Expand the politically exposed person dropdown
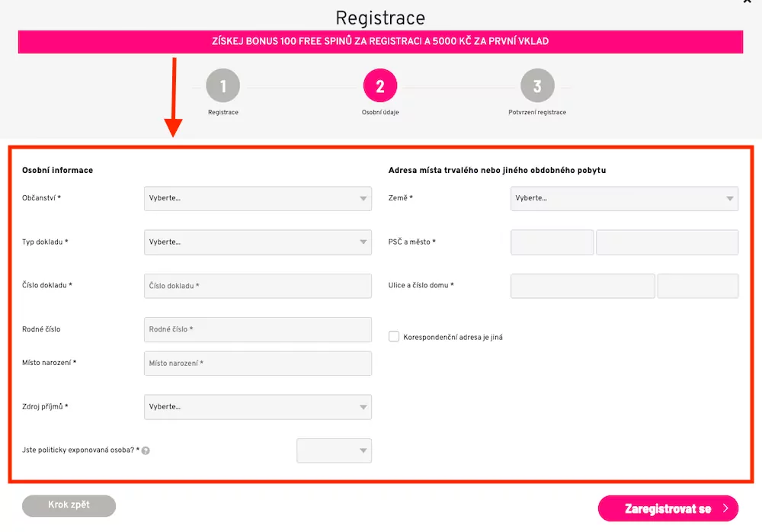This screenshot has height=532, width=762. click(334, 450)
